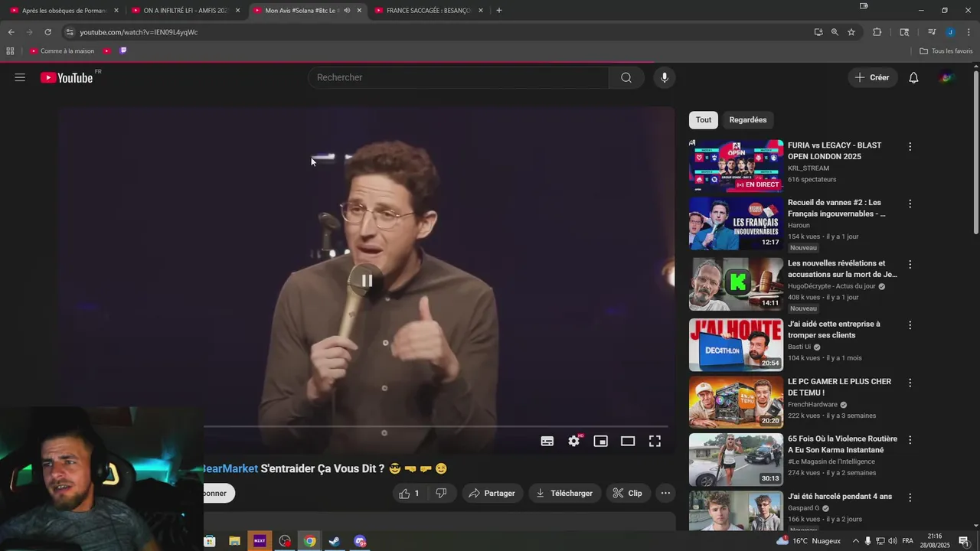Bookmark this page with the star
The image size is (980, 551).
(851, 32)
